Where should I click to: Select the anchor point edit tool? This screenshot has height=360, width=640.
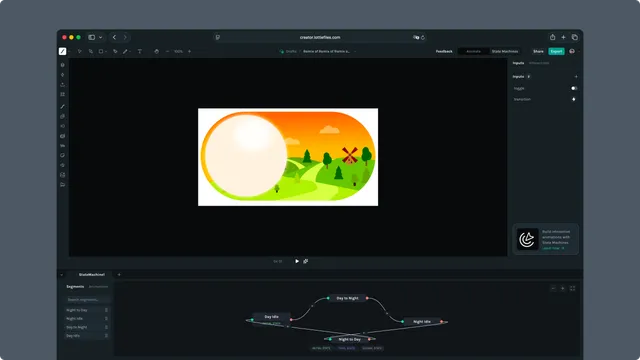tap(91, 51)
